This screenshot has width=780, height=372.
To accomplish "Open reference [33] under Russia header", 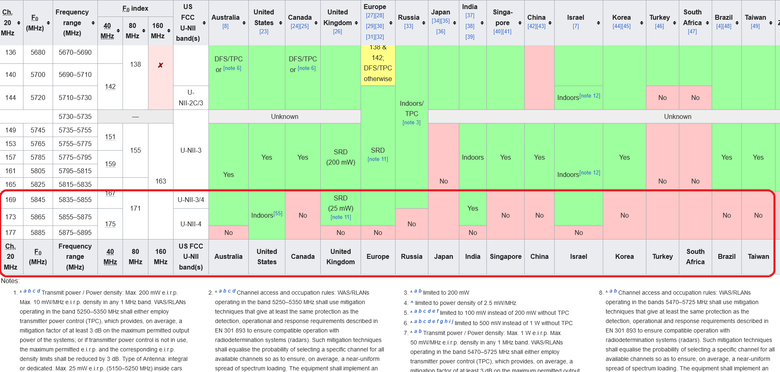I will [x=408, y=26].
